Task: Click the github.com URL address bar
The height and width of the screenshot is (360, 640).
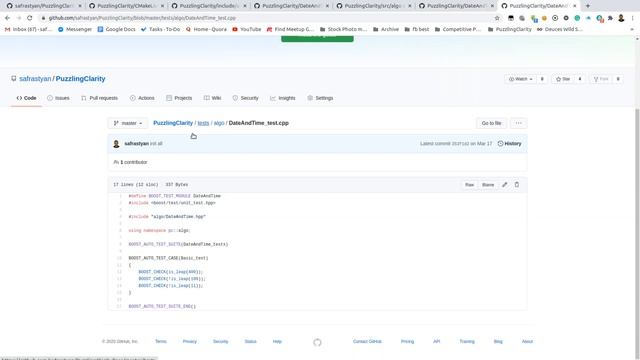Action: [x=265, y=18]
